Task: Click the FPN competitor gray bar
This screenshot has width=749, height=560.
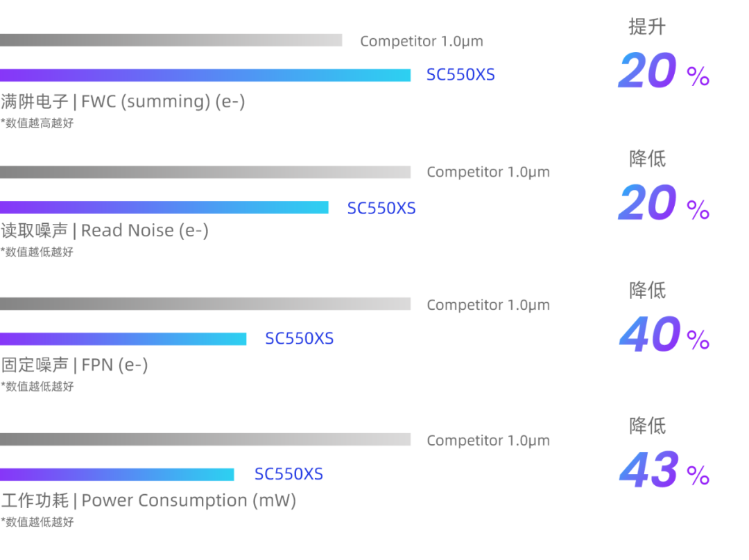Action: pyautogui.click(x=205, y=304)
